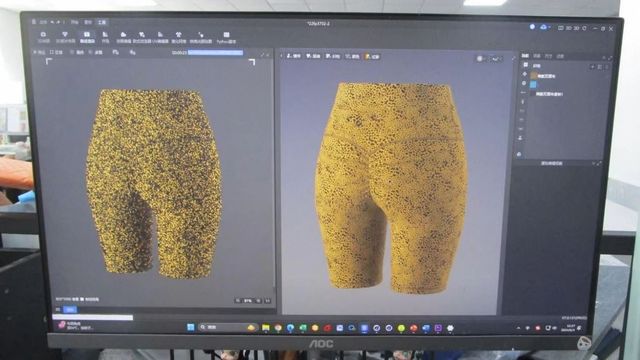Click the third button in 3D window toolbar
The image size is (640, 360).
[x=333, y=56]
